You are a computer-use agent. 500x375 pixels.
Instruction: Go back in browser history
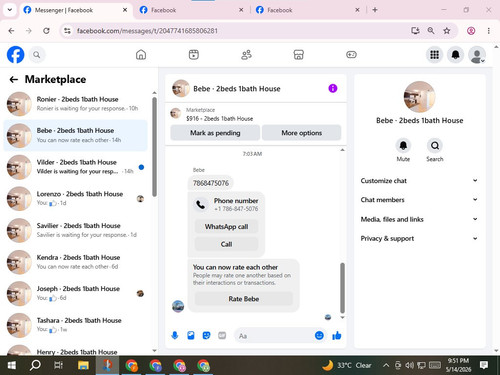tap(11, 31)
